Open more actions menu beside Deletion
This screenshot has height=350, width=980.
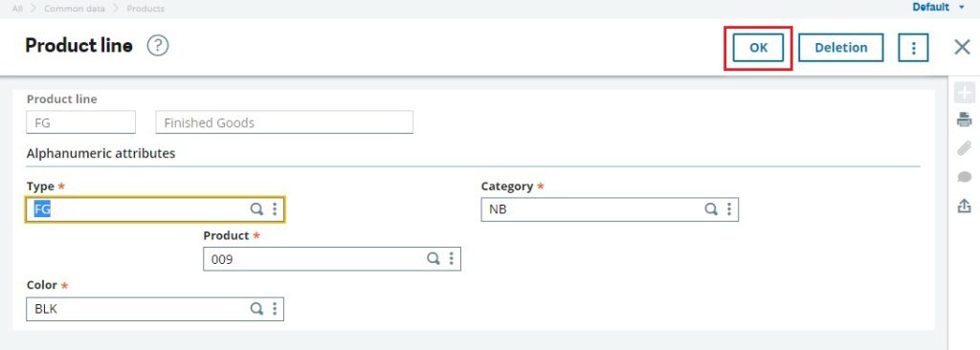(913, 48)
